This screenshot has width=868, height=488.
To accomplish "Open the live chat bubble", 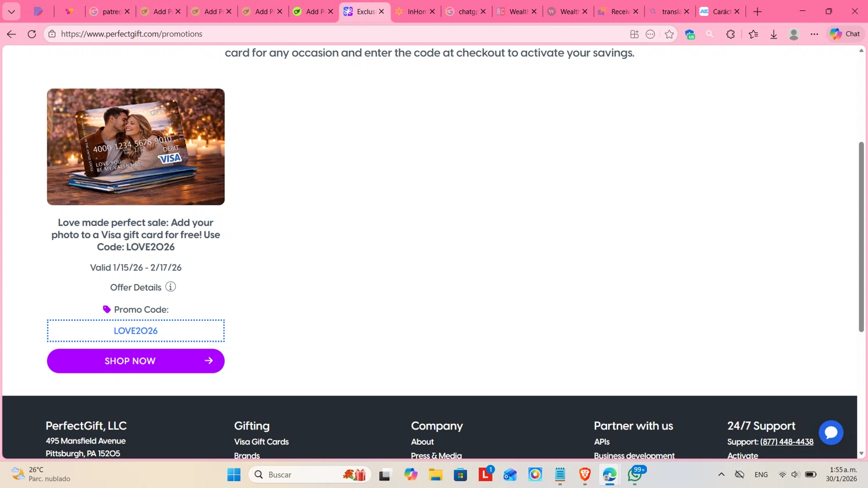I will pyautogui.click(x=831, y=432).
